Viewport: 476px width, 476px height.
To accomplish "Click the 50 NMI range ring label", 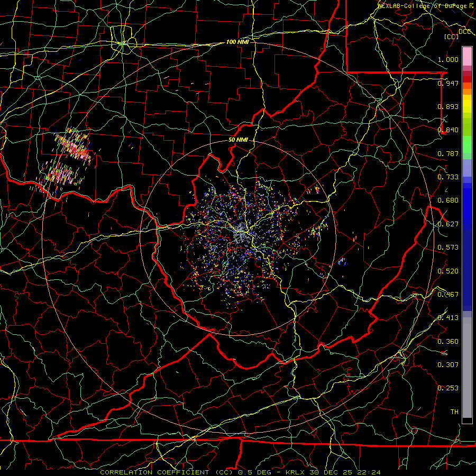I will (238, 140).
